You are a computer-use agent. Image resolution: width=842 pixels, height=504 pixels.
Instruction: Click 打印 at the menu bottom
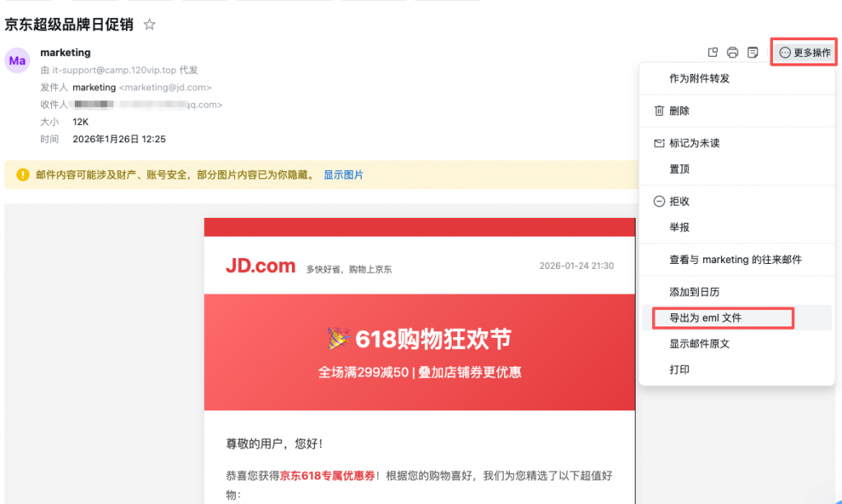[679, 370]
